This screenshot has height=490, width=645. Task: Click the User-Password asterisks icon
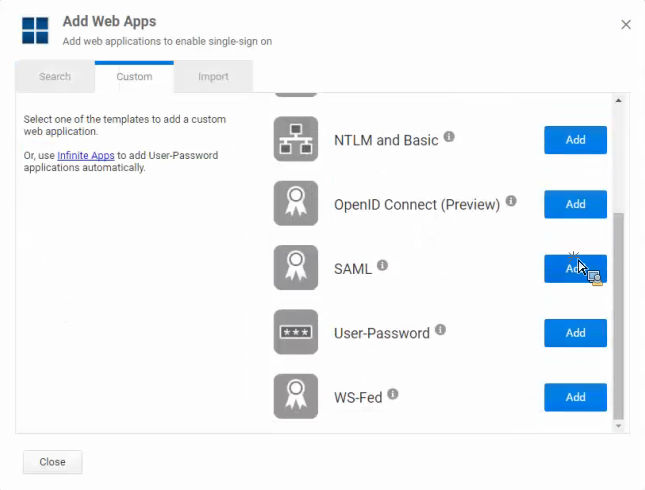[x=296, y=332]
